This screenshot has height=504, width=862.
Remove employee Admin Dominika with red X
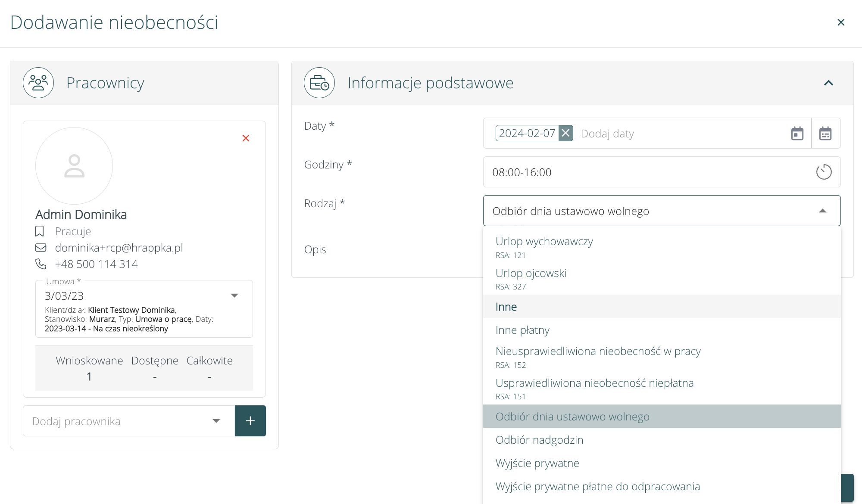tap(246, 138)
